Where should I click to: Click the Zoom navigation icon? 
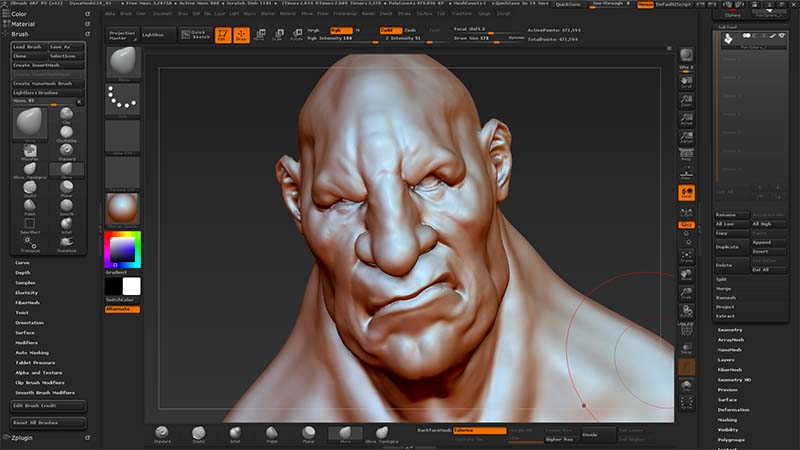pyautogui.click(x=686, y=101)
